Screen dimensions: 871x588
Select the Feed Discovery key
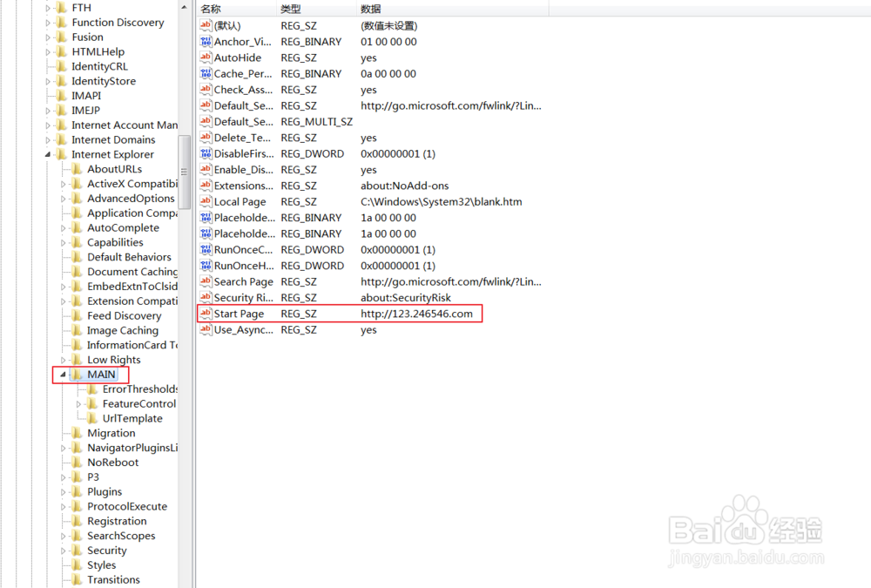(124, 315)
